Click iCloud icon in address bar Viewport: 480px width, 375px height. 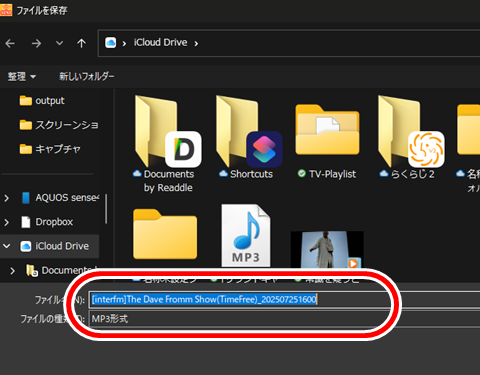tap(111, 43)
